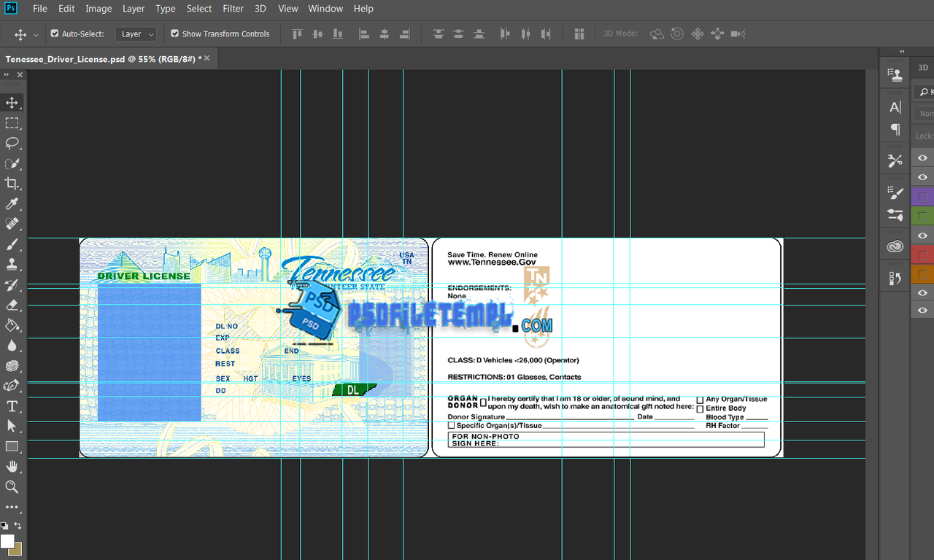
Task: Select the History Brush tool
Action: (12, 285)
